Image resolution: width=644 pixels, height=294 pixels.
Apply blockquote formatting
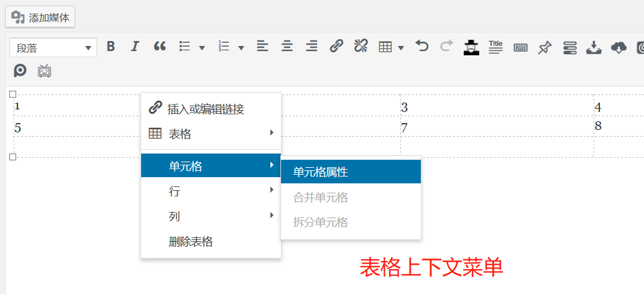(x=160, y=47)
